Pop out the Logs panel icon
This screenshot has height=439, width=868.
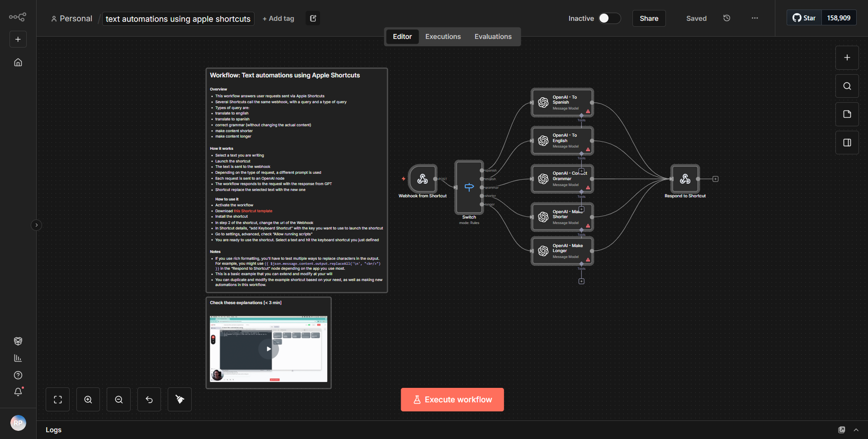tap(841, 430)
